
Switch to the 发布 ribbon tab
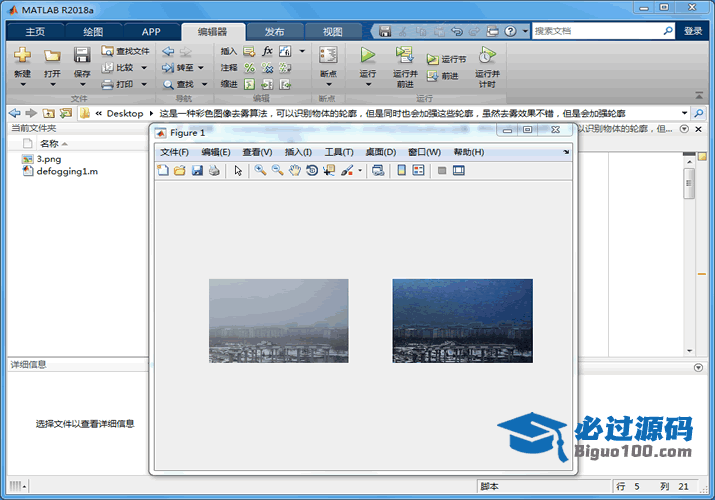tap(274, 31)
